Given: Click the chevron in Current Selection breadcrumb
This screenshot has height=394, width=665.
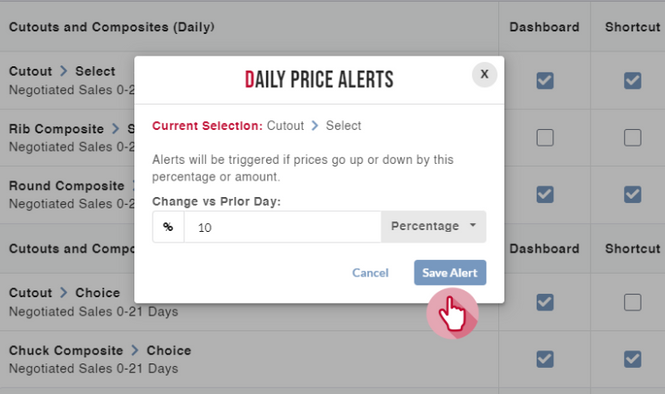Looking at the screenshot, I should pyautogui.click(x=315, y=126).
